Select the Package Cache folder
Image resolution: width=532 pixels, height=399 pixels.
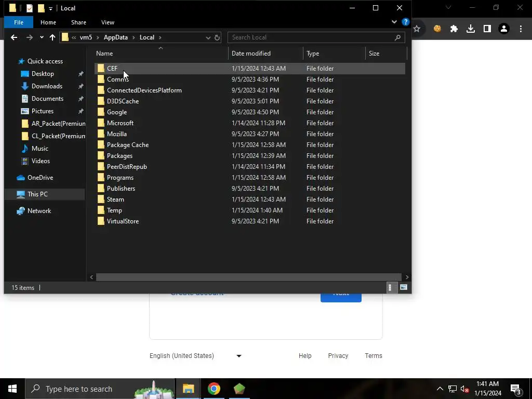click(x=250, y=145)
